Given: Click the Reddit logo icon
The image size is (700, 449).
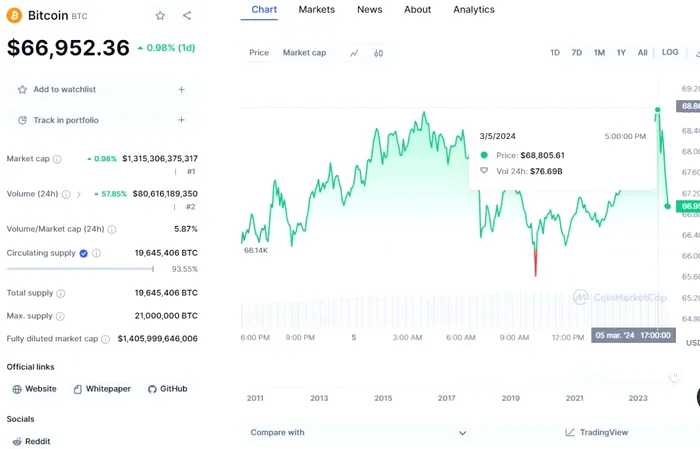Looking at the screenshot, I should pyautogui.click(x=17, y=441).
